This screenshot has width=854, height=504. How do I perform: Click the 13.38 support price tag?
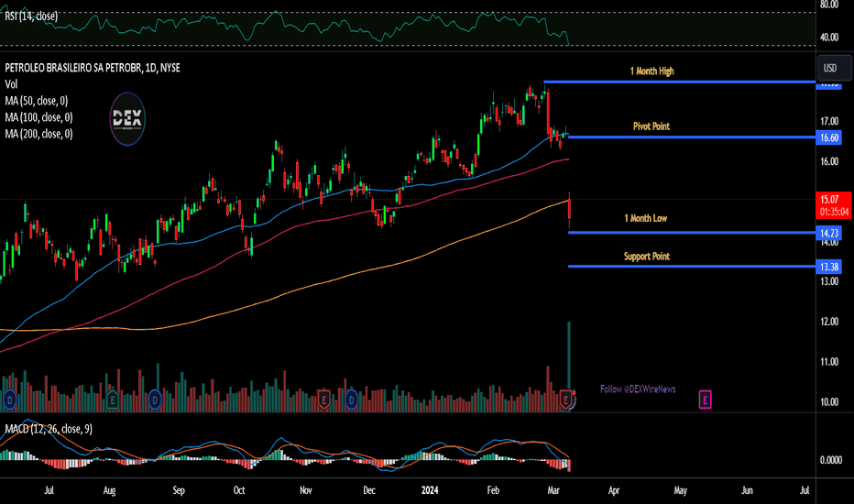point(828,267)
